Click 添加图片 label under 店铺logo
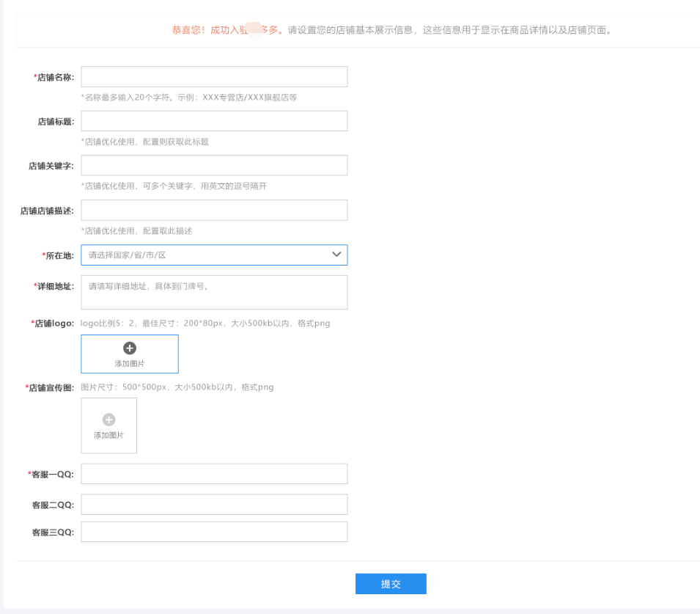The width and height of the screenshot is (700, 614). tap(130, 364)
